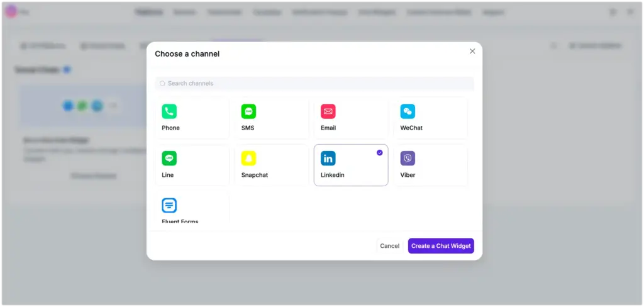644x307 pixels.
Task: Click the Search channels input field
Action: (314, 84)
